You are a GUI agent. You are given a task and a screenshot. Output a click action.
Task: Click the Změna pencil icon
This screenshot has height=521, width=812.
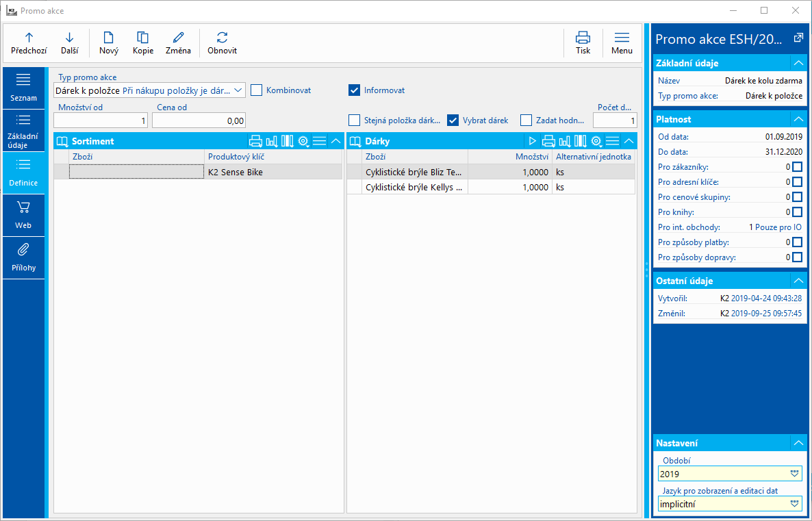(x=179, y=38)
